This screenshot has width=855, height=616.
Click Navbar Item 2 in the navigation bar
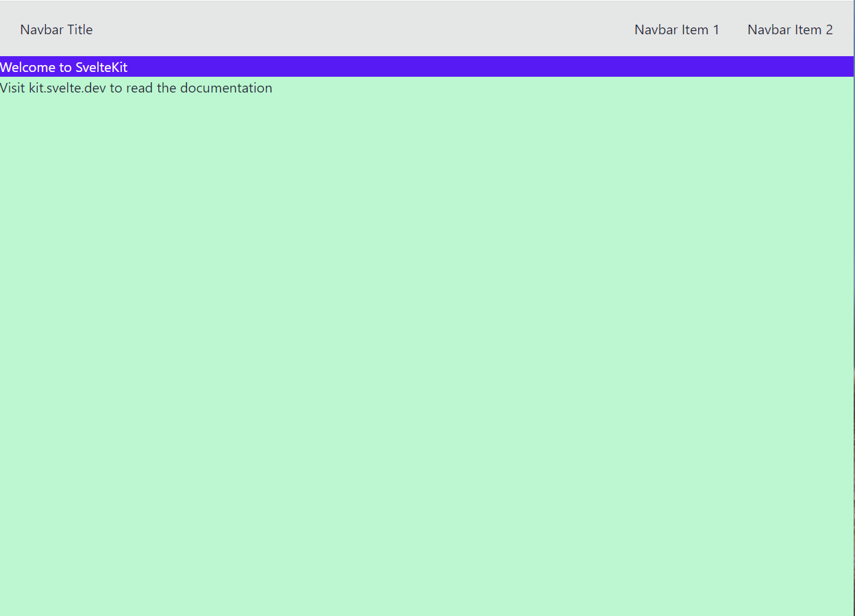click(x=790, y=29)
